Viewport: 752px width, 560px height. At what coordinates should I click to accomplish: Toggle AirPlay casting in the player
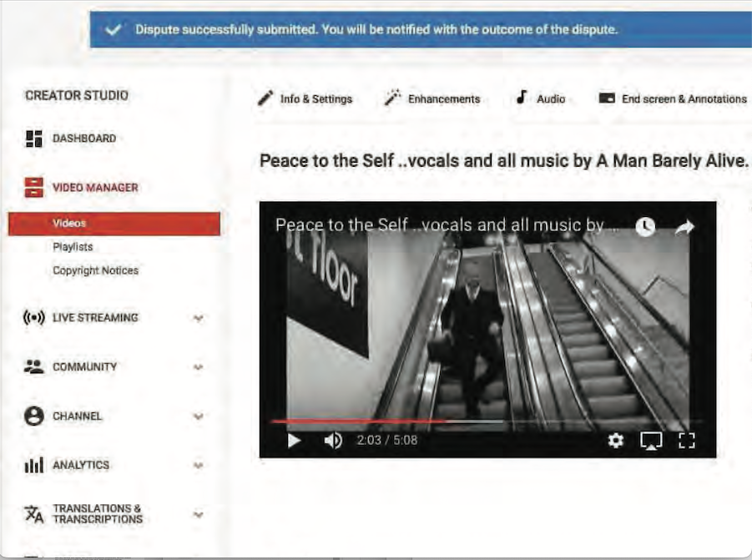click(651, 440)
